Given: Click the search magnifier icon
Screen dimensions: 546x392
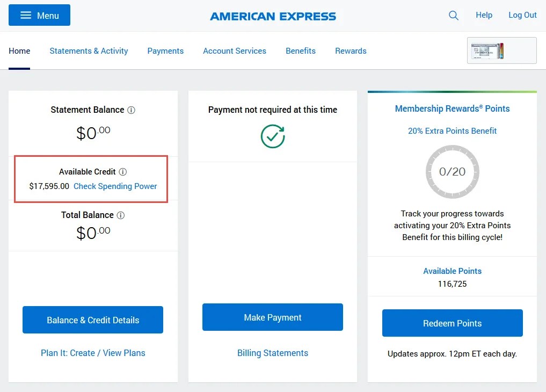Looking at the screenshot, I should (x=454, y=16).
